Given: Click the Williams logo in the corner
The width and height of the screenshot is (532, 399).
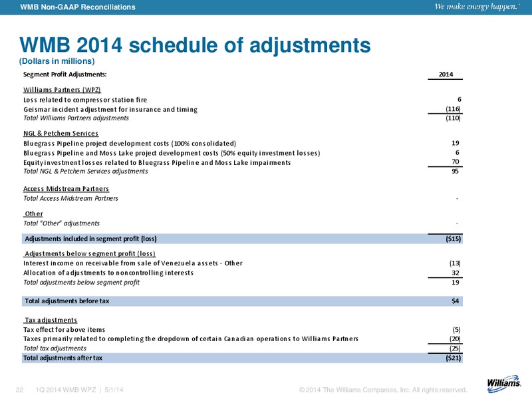Looking at the screenshot, I should click(x=504, y=383).
